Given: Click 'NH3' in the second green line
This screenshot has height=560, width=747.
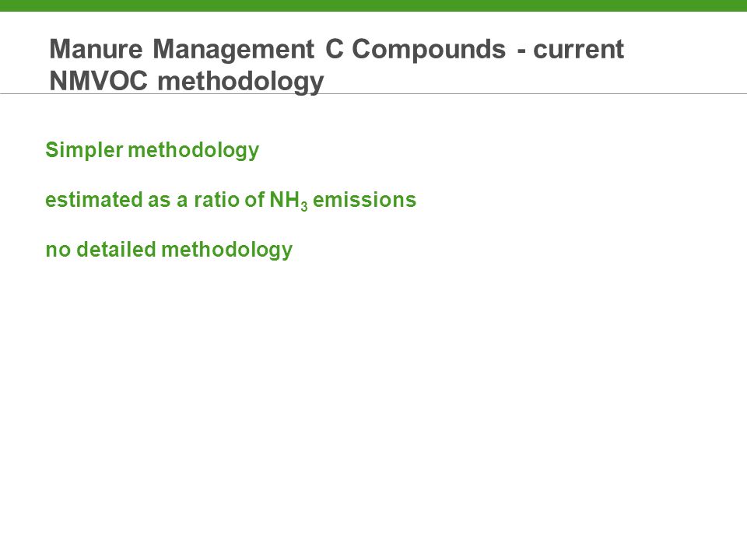Looking at the screenshot, I should coord(288,201).
